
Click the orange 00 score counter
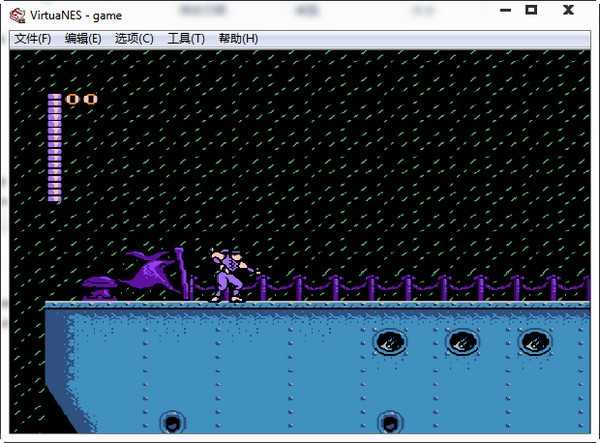[82, 99]
